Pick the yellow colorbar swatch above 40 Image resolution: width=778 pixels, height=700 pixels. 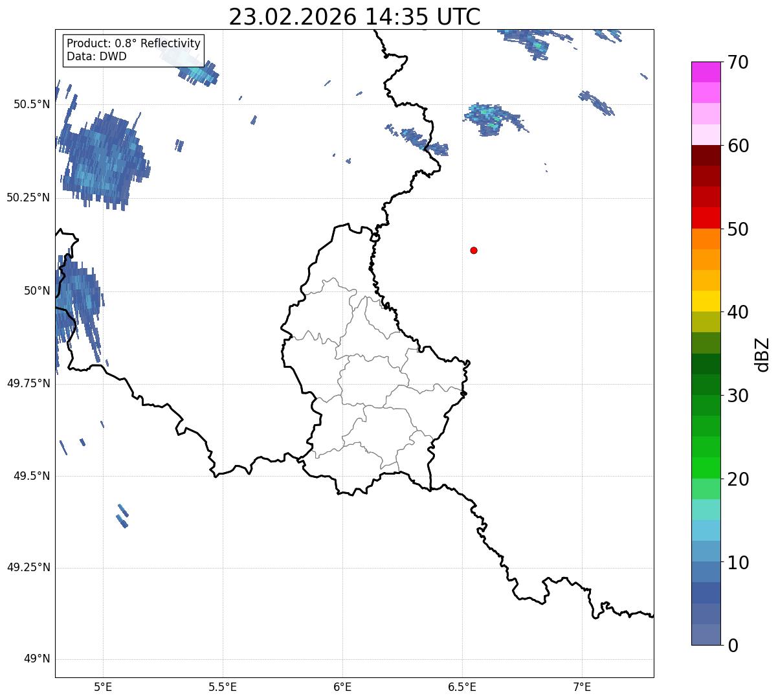coord(706,302)
